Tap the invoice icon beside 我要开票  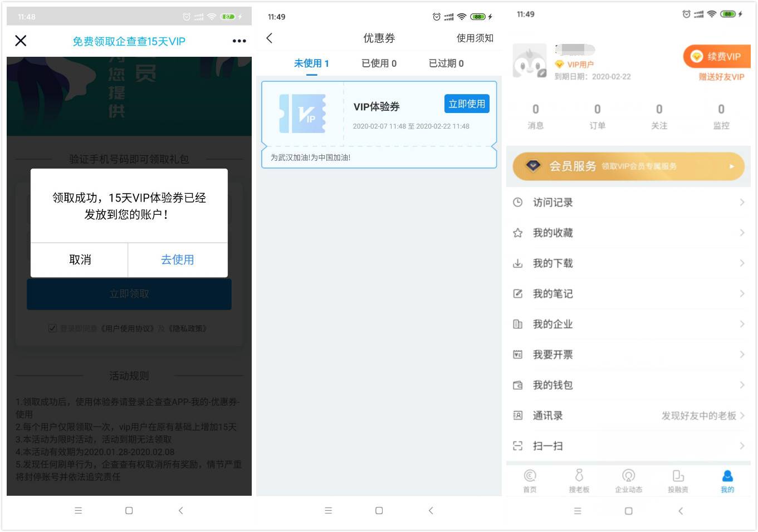[x=518, y=354]
